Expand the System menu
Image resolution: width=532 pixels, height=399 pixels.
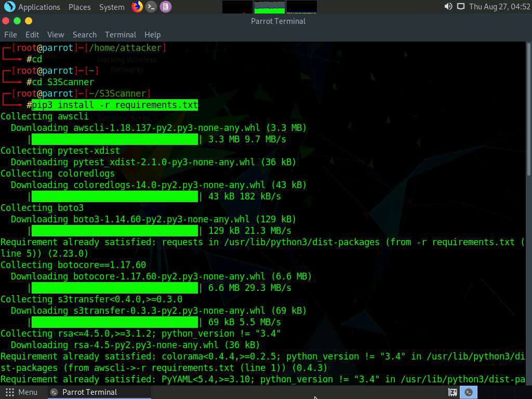pyautogui.click(x=112, y=7)
